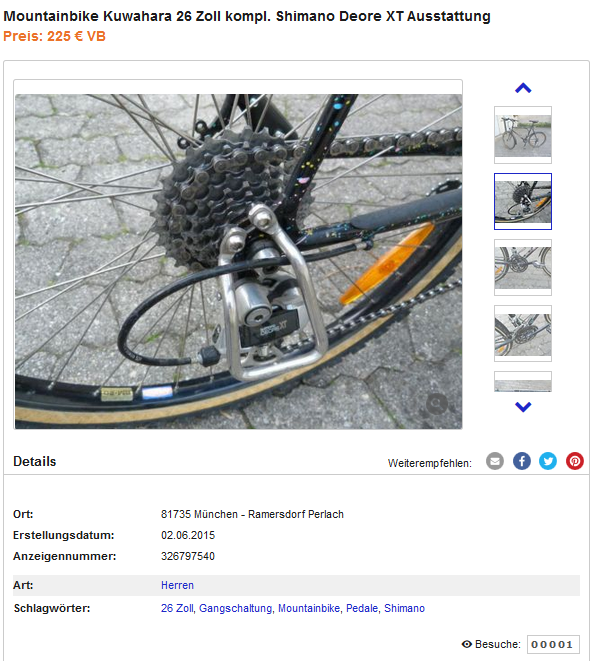Image resolution: width=590 pixels, height=661 pixels.
Task: Select the fourth thumbnail image
Action: 523,333
